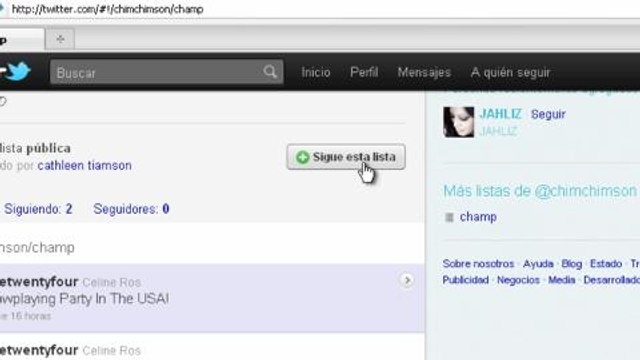Open champ list in sidebar
This screenshot has height=360, width=640.
coord(478,217)
